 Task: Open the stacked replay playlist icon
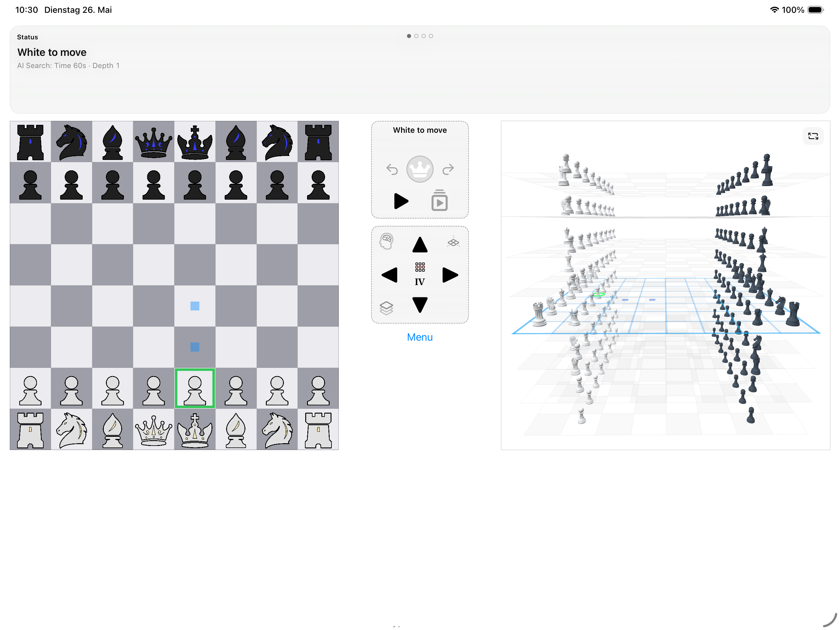(x=439, y=200)
